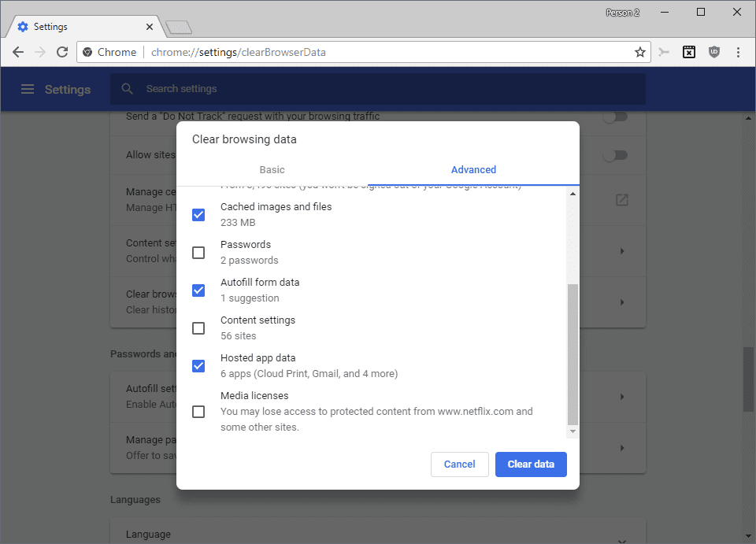Select the Settings browser tab
This screenshot has height=544, width=756.
[87, 27]
